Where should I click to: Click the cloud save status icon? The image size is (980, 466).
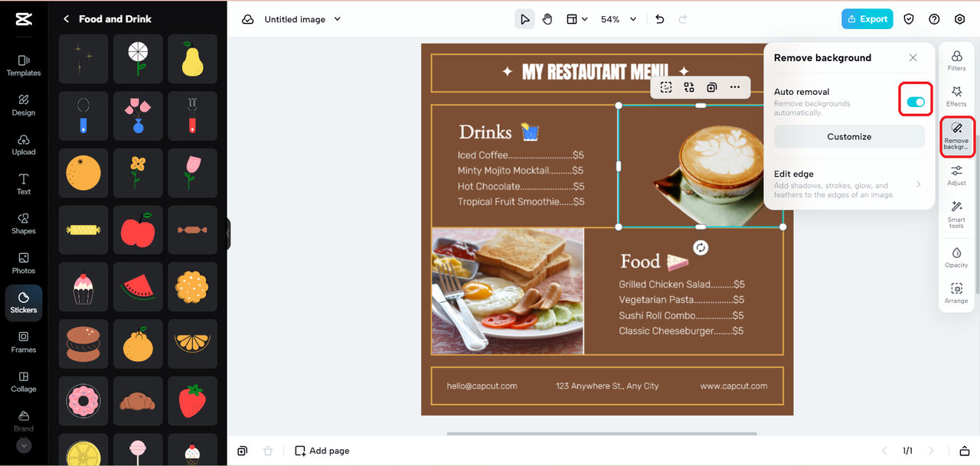(x=248, y=19)
